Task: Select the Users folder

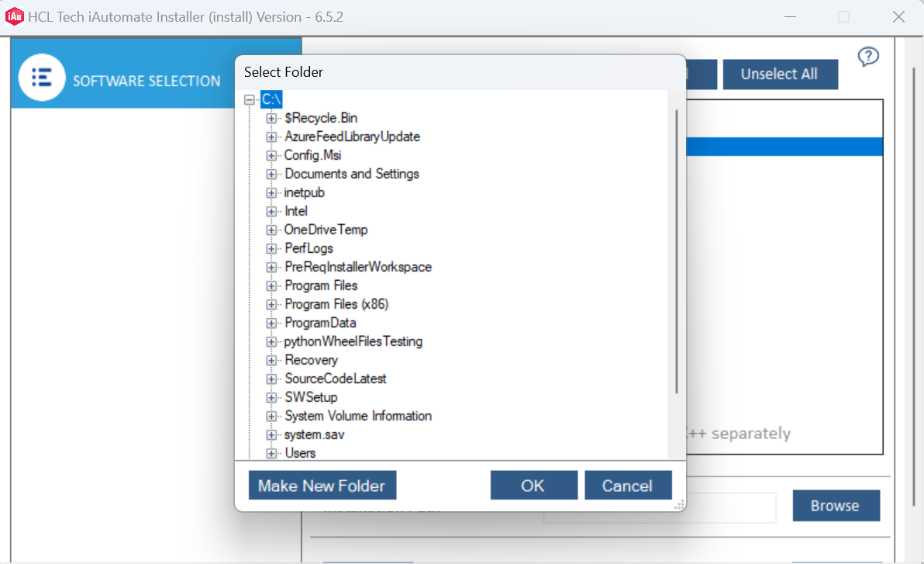Action: 301,453
